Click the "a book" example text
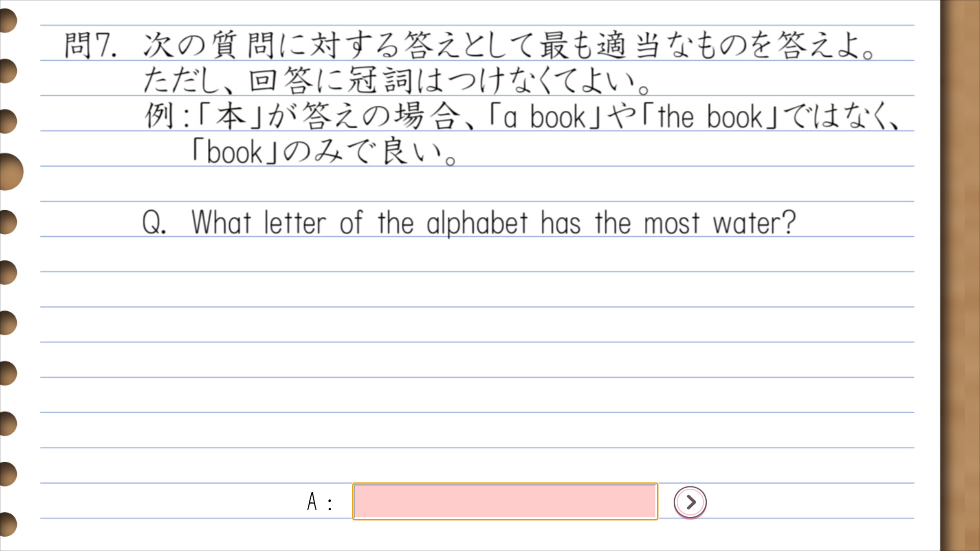980x551 pixels. point(545,117)
